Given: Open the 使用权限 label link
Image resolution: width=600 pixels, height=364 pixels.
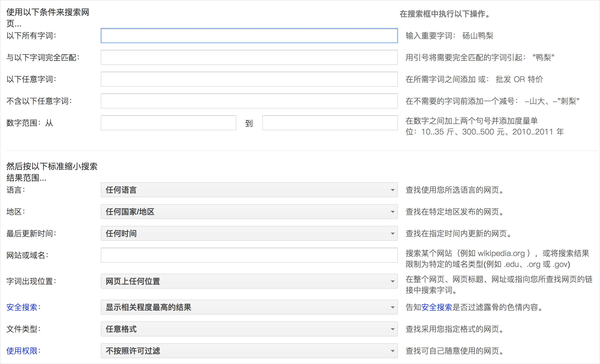Looking at the screenshot, I should click(22, 351).
